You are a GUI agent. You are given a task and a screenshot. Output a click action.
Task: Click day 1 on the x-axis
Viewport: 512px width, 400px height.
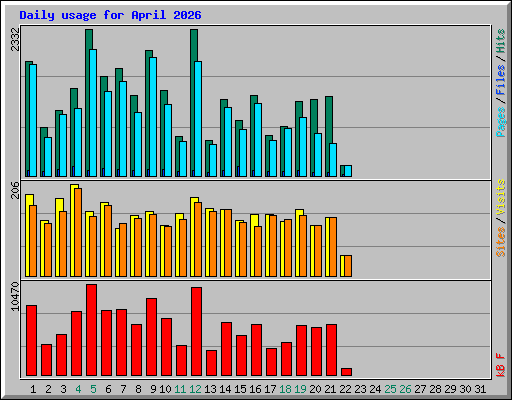[33, 389]
